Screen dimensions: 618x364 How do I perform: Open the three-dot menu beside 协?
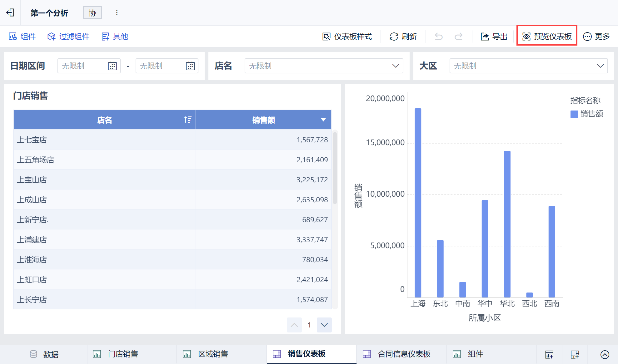point(117,12)
